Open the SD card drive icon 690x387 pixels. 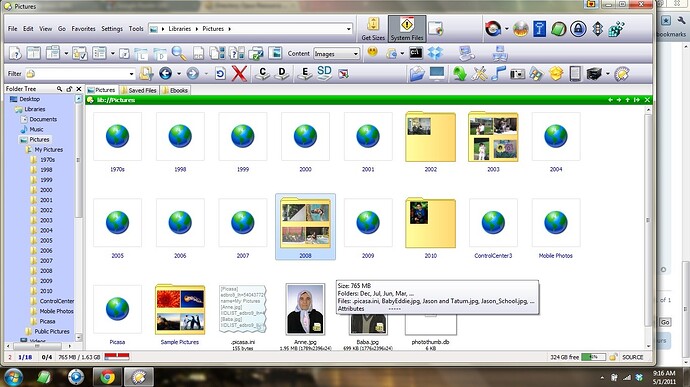pos(324,73)
